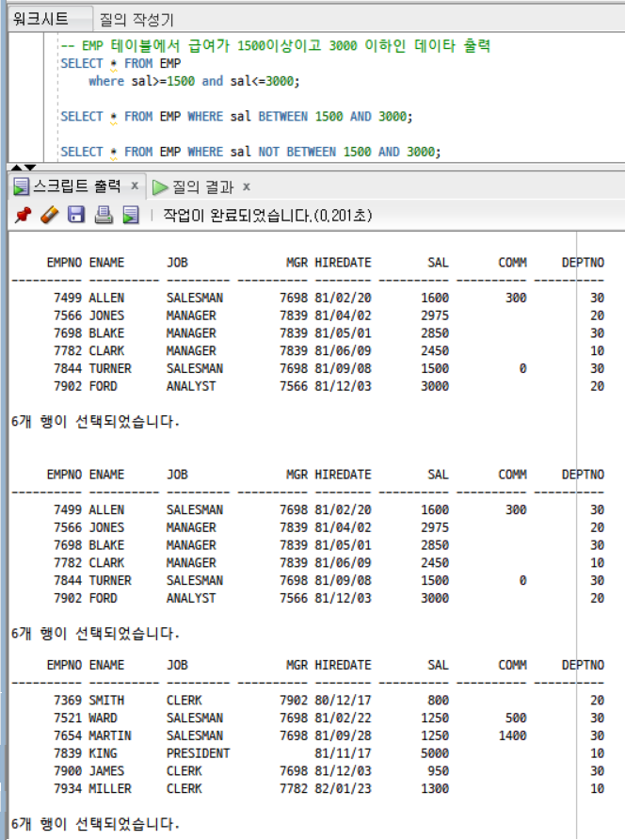The image size is (625, 840).
Task: Pin the script output panel
Action: (23, 215)
